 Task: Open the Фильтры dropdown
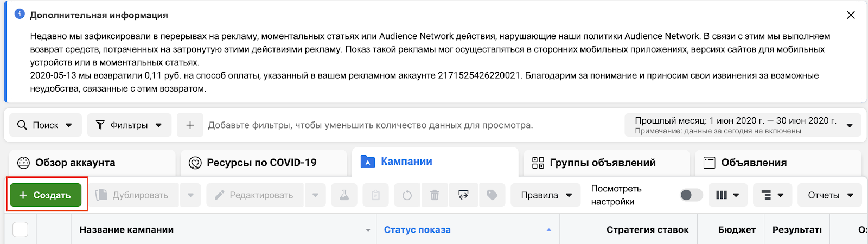coord(129,125)
